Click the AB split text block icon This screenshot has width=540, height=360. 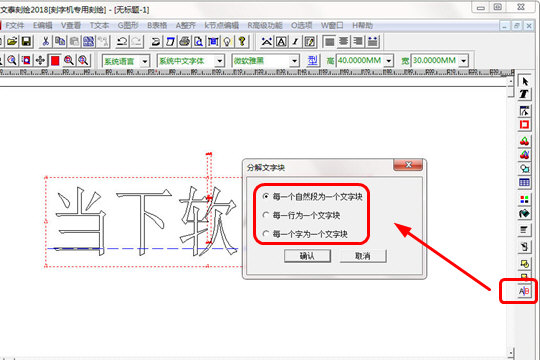524,291
